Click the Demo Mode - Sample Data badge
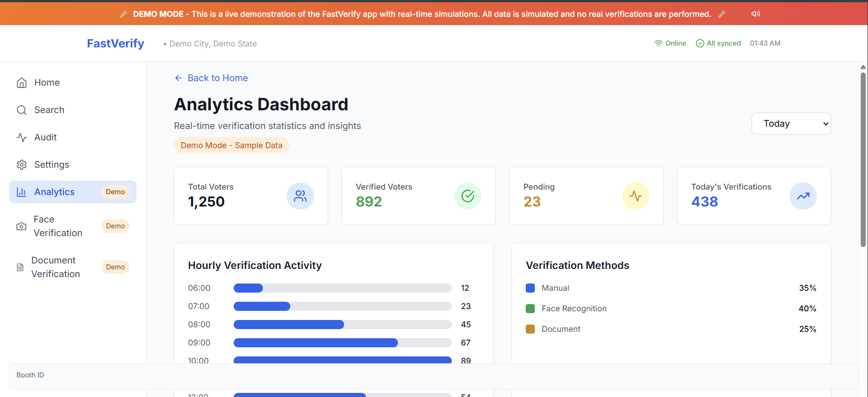868x397 pixels. coord(231,145)
